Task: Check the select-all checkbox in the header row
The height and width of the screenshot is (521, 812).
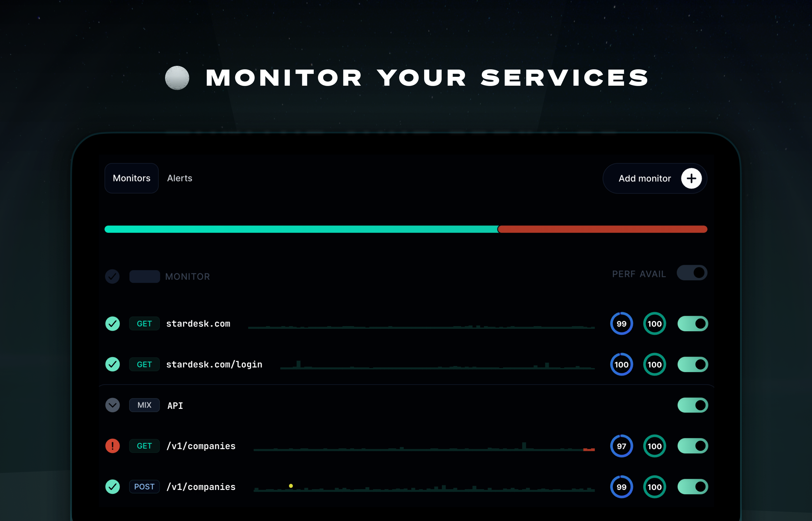Action: [x=112, y=276]
